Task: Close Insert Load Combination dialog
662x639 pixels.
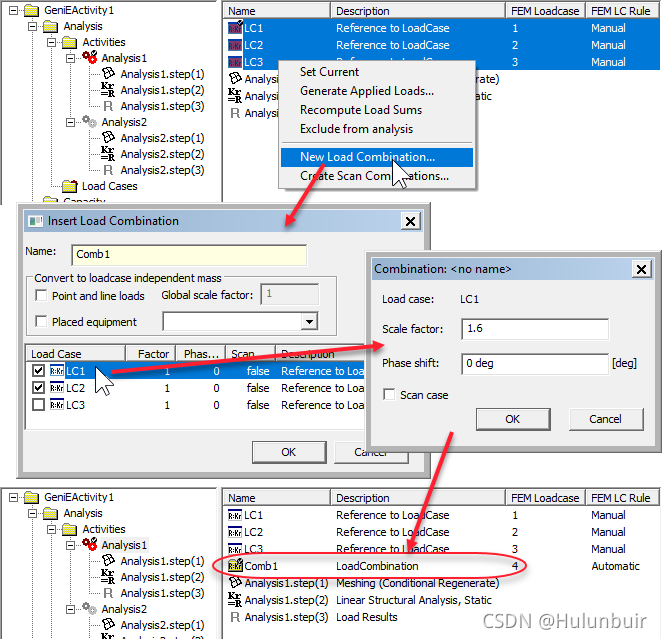Action: [x=410, y=221]
